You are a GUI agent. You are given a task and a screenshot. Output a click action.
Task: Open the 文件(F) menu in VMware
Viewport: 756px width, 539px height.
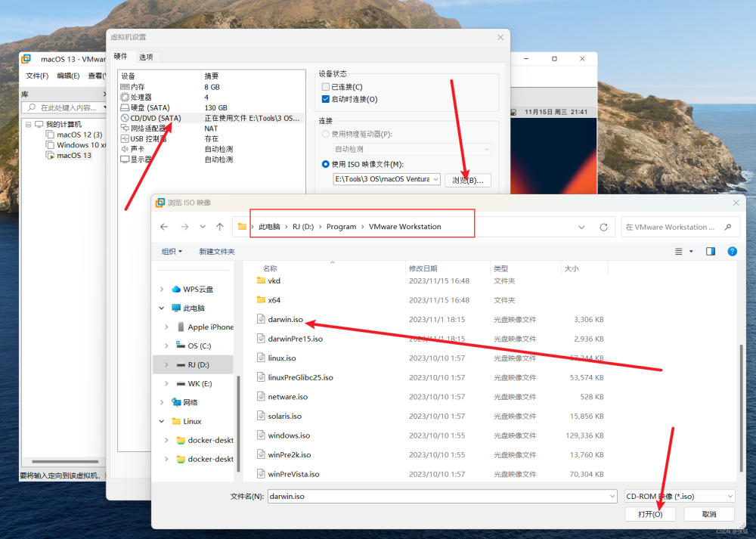coord(37,76)
